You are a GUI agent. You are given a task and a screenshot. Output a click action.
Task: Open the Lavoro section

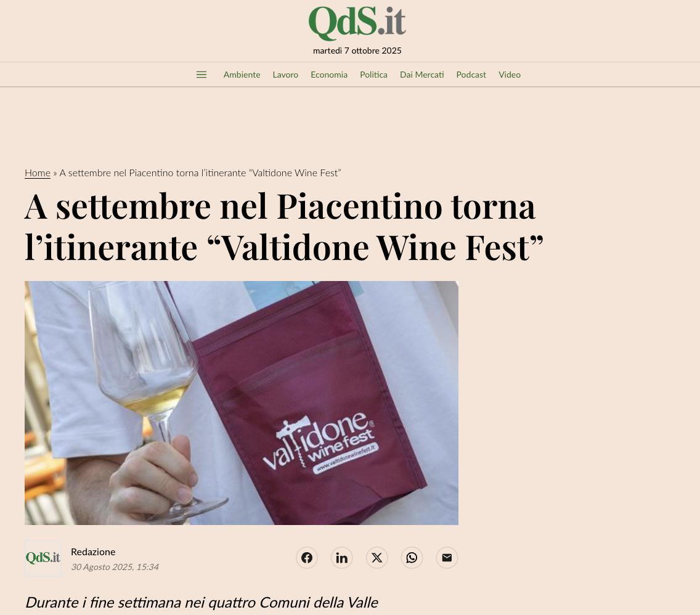285,75
